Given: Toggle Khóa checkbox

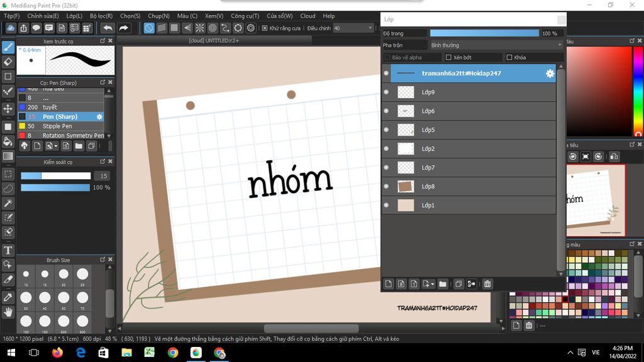Looking at the screenshot, I should point(509,57).
